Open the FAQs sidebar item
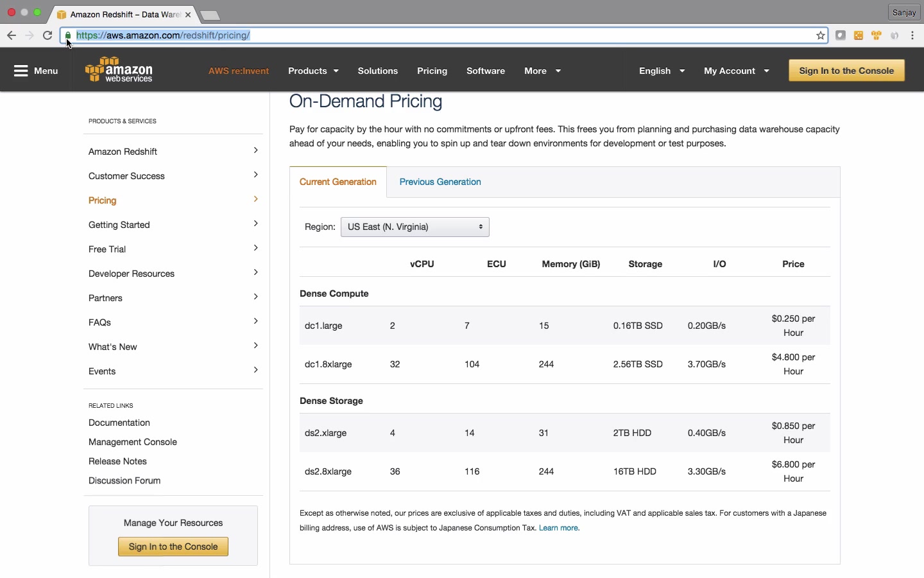The height and width of the screenshot is (578, 924). pos(100,323)
